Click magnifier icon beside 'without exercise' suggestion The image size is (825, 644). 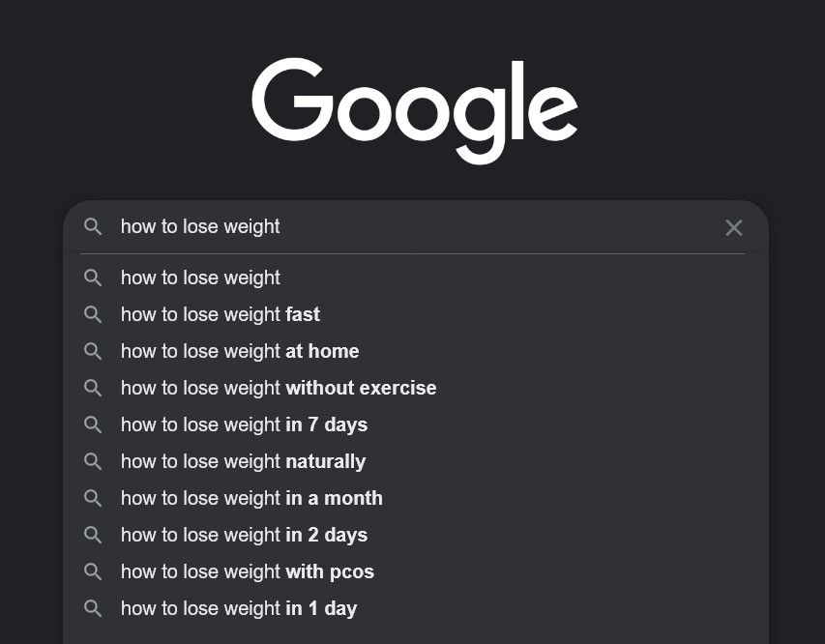point(93,389)
